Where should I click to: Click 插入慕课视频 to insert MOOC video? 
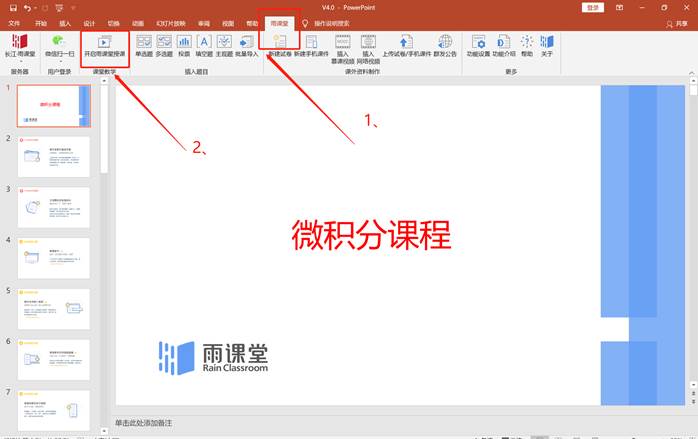click(342, 49)
